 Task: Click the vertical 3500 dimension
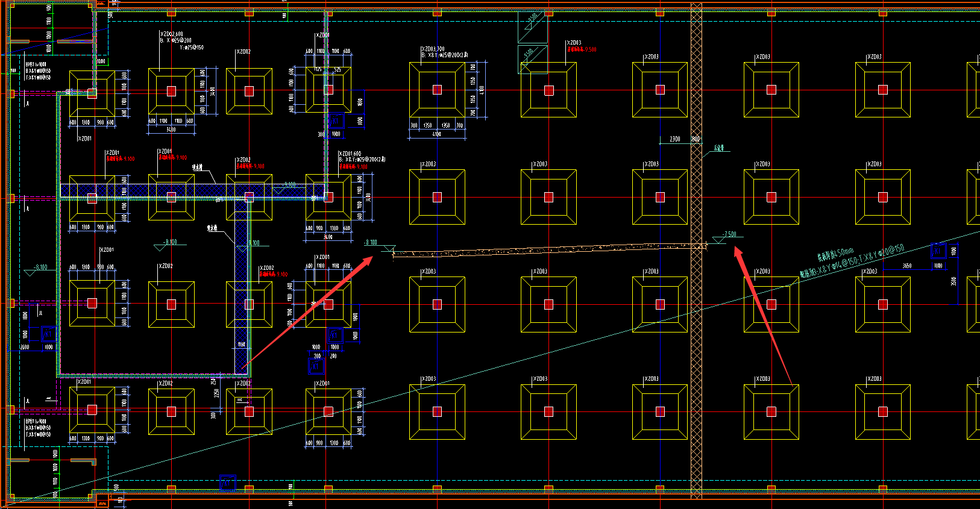pyautogui.click(x=953, y=281)
